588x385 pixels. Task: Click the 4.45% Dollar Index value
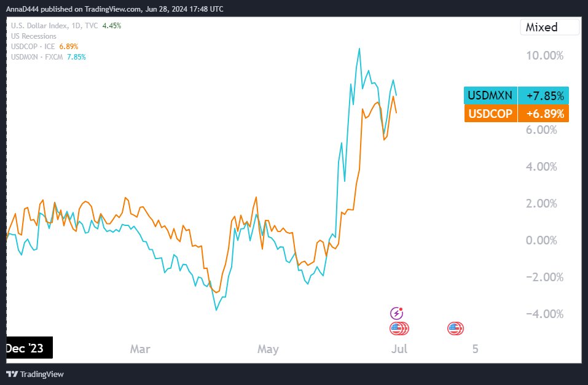coord(112,26)
